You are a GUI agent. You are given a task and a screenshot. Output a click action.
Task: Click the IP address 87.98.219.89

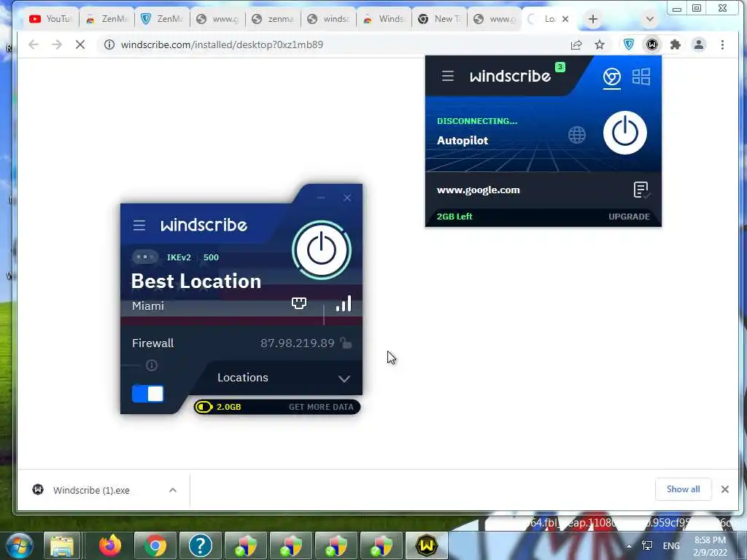point(298,343)
